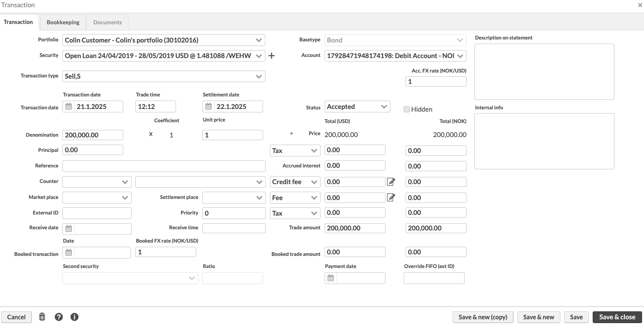The height and width of the screenshot is (325, 644).
Task: Toggle the Hidden checkbox
Action: pyautogui.click(x=407, y=109)
